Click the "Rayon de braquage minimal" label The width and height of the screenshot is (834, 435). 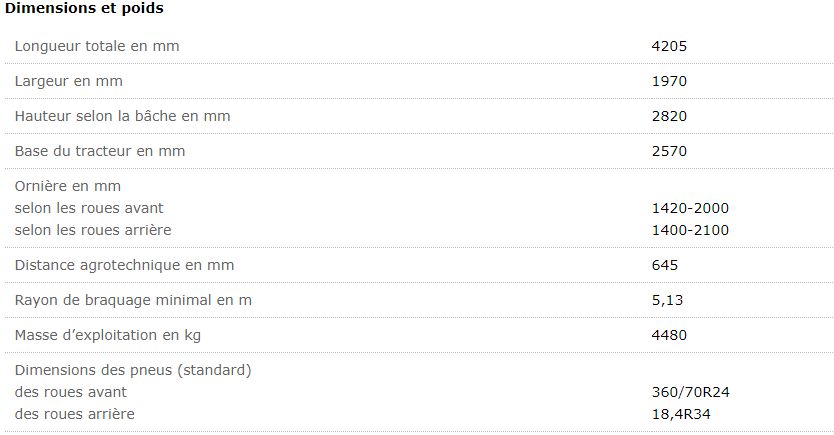pos(133,300)
